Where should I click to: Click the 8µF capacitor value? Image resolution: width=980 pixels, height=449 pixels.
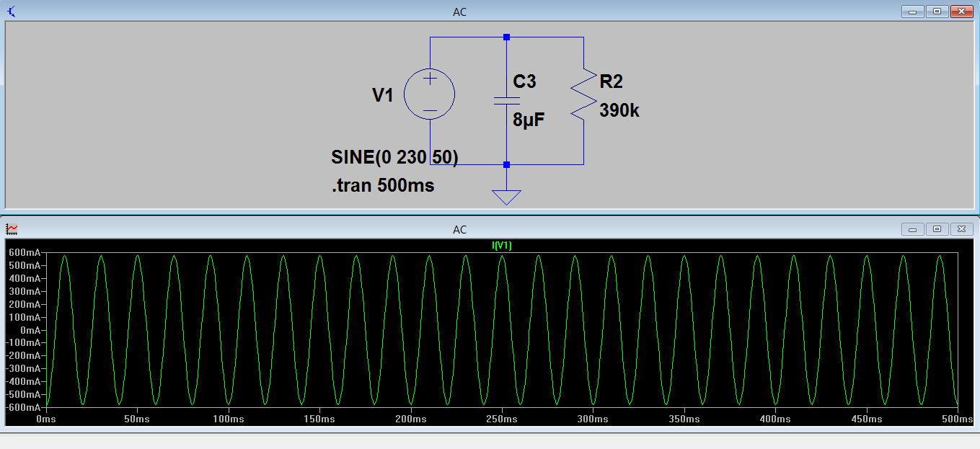529,120
